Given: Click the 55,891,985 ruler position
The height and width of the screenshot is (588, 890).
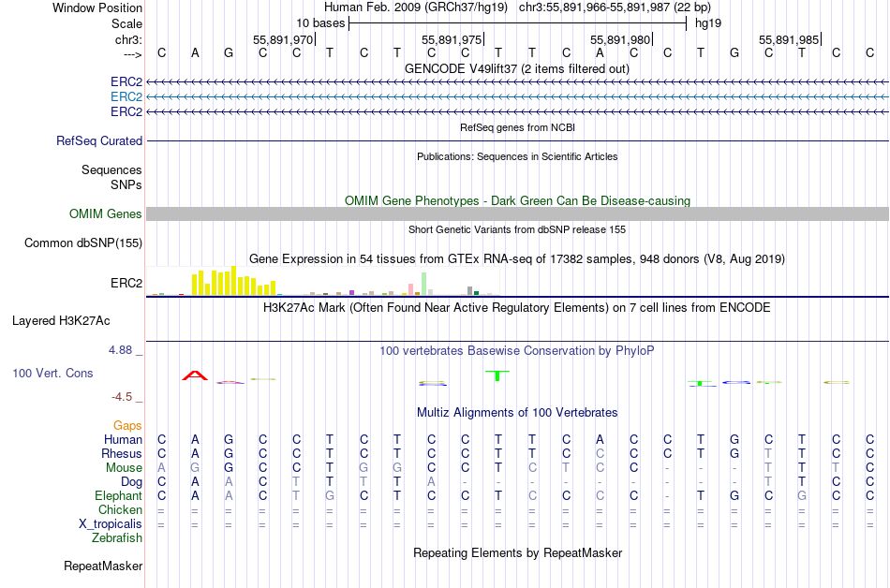Looking at the screenshot, I should (789, 39).
